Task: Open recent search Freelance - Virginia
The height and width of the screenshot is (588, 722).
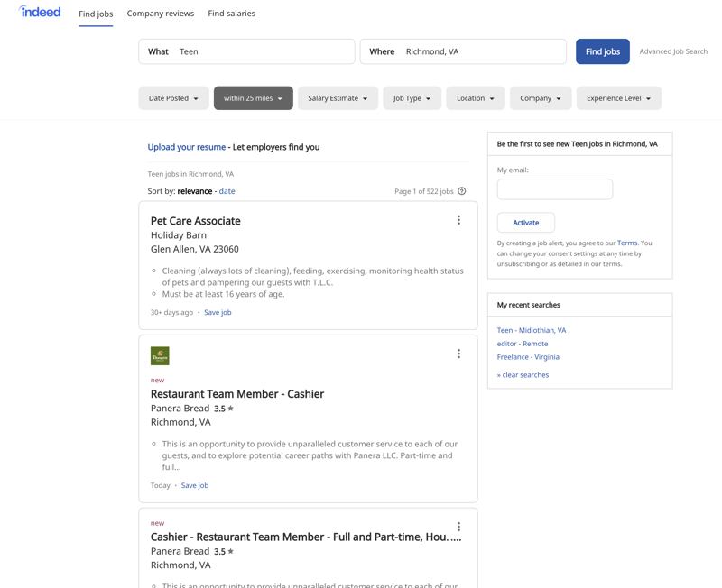Action: point(528,357)
